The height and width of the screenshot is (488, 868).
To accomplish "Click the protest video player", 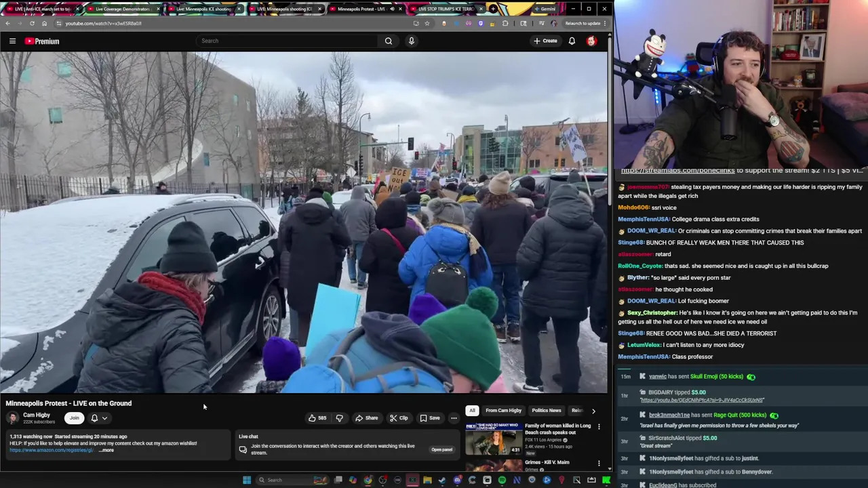I will (x=304, y=222).
